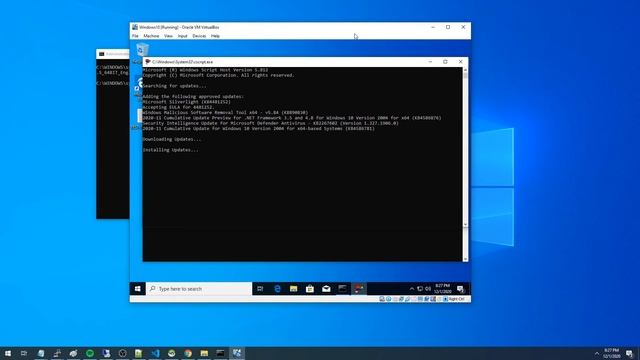Open the View menu in VirtualBox
Image resolution: width=640 pixels, height=360 pixels.
(x=168, y=36)
